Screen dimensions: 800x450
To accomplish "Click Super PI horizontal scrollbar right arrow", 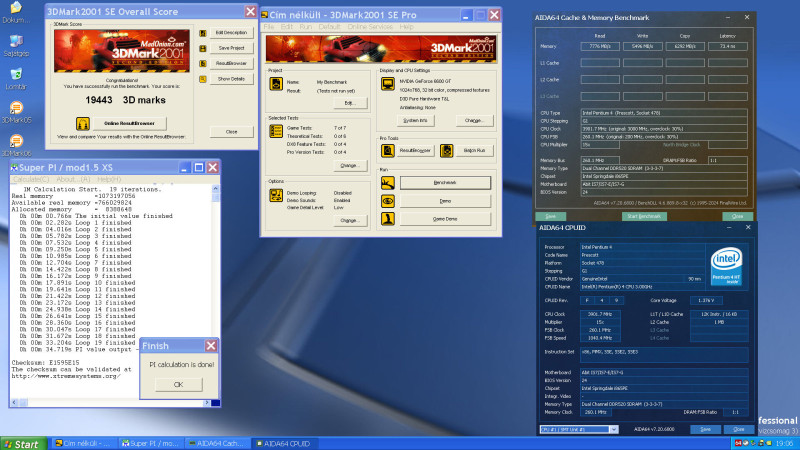I will pos(207,403).
